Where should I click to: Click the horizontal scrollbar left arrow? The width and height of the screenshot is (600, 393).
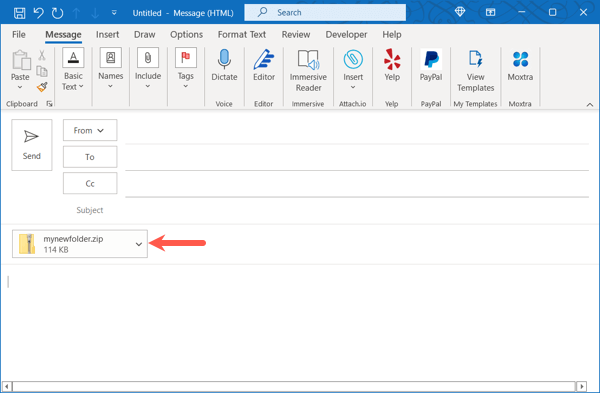7,386
